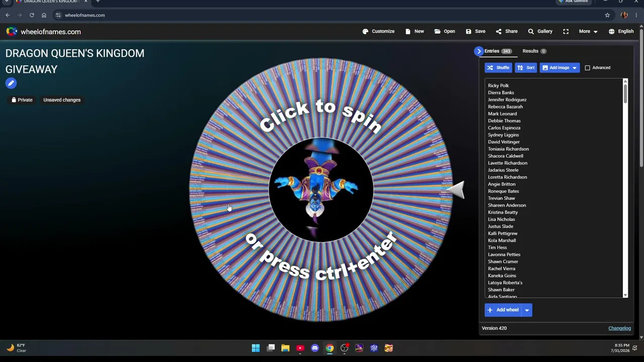Open the Customize palette settings
This screenshot has height=362, width=644.
378,31
